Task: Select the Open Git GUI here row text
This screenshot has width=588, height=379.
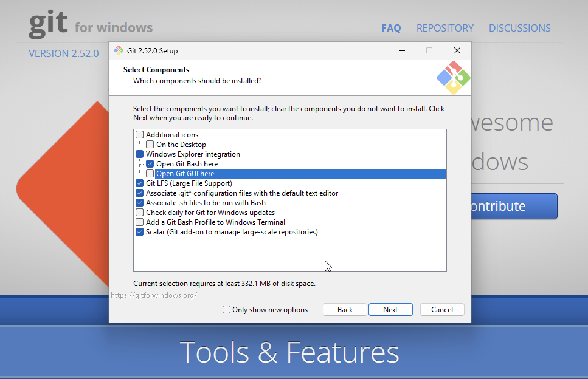Action: 185,173
